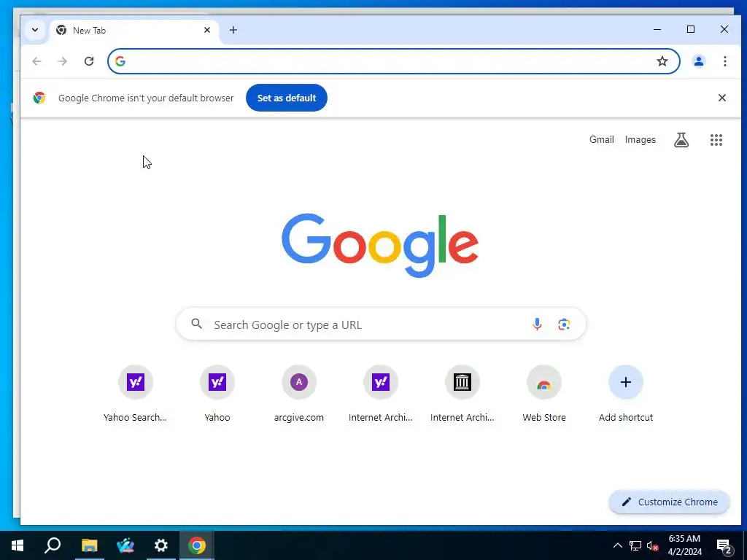Open network status tray icon

coord(635,545)
